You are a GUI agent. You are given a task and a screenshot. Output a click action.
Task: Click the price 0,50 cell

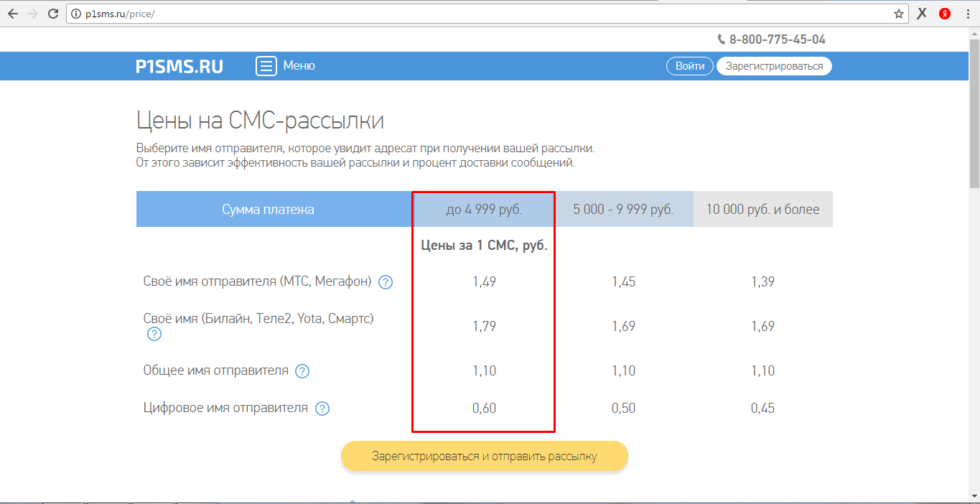[623, 409]
